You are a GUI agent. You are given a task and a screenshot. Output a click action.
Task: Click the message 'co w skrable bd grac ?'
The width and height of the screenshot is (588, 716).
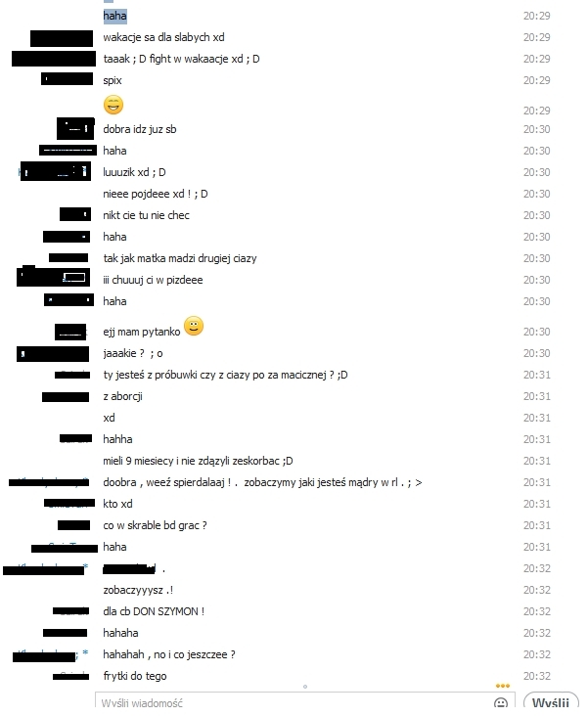tap(155, 525)
